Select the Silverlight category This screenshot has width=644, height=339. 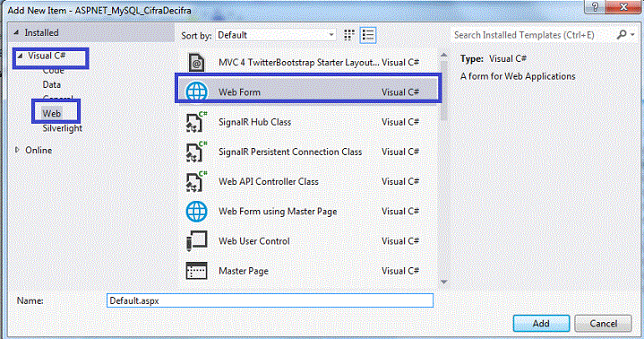tap(63, 128)
